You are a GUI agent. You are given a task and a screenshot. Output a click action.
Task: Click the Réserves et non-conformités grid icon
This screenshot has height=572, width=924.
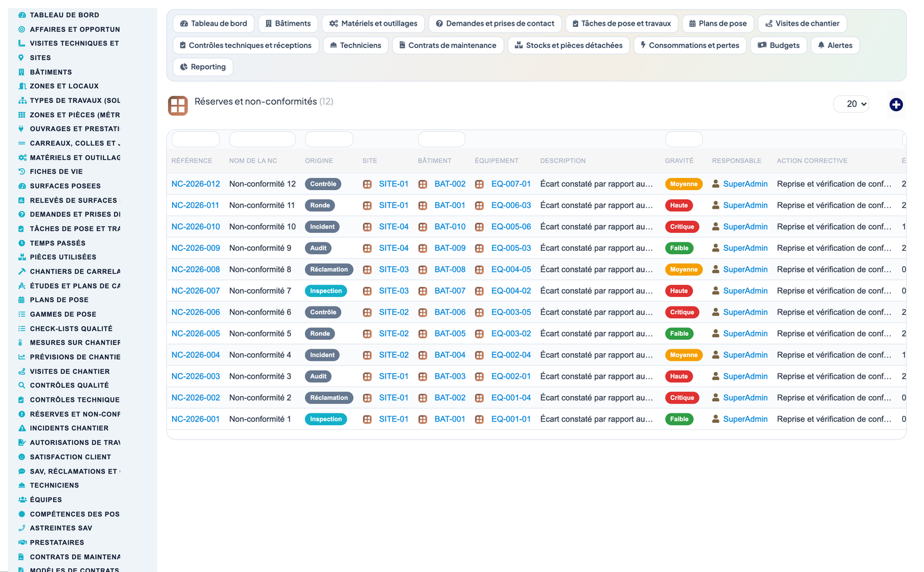(x=178, y=106)
